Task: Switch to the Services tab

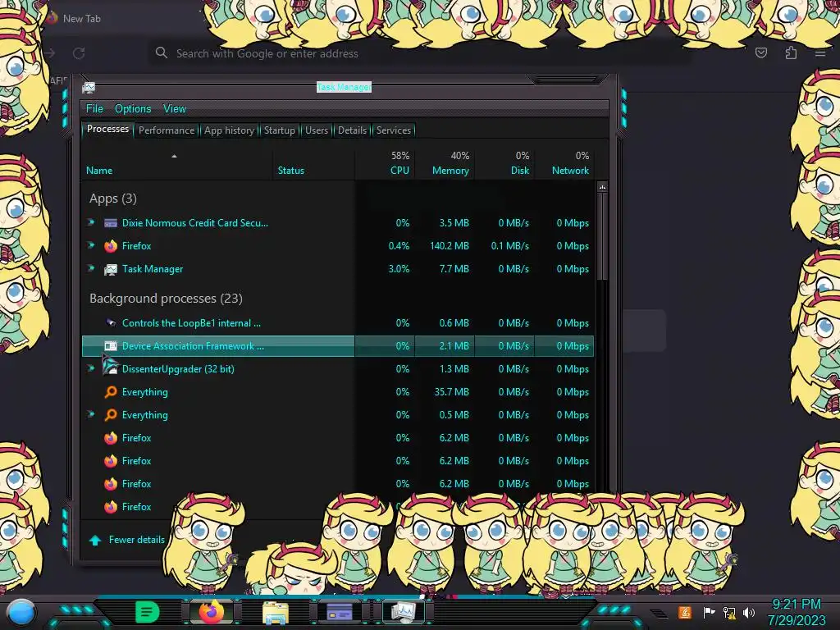Action: point(394,130)
